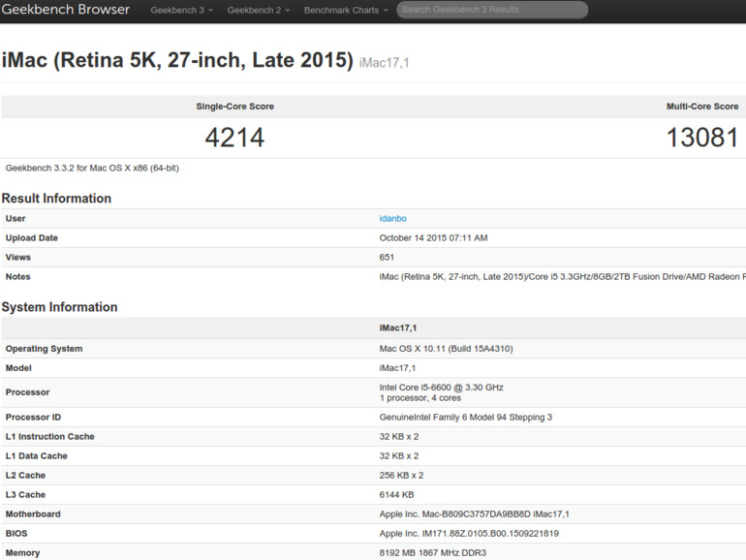Select the L1 Instruction Cache value 32 KB x 2
Viewport: 746px width, 560px height.
click(x=399, y=437)
